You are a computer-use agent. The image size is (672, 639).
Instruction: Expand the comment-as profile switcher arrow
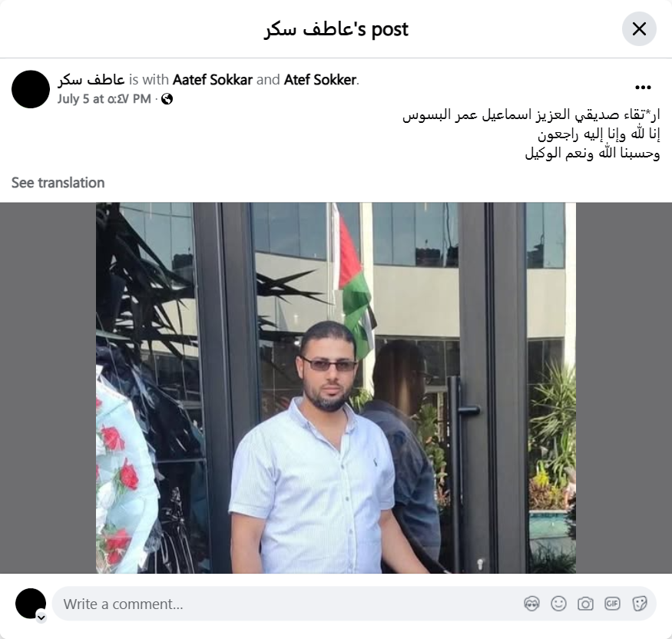[41, 617]
